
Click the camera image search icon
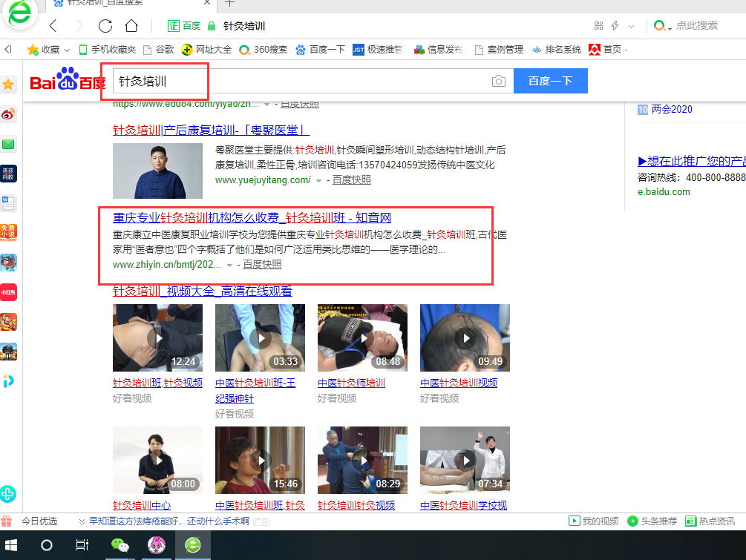click(x=499, y=82)
